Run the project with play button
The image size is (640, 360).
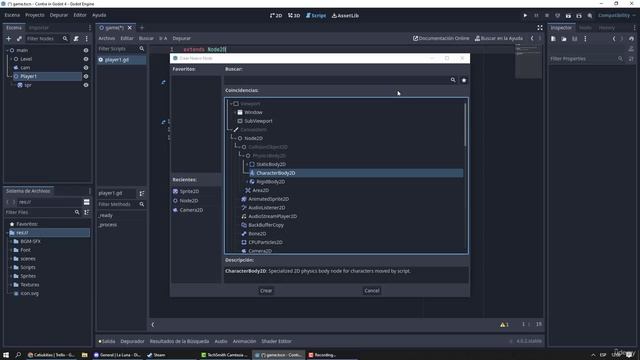[525, 16]
